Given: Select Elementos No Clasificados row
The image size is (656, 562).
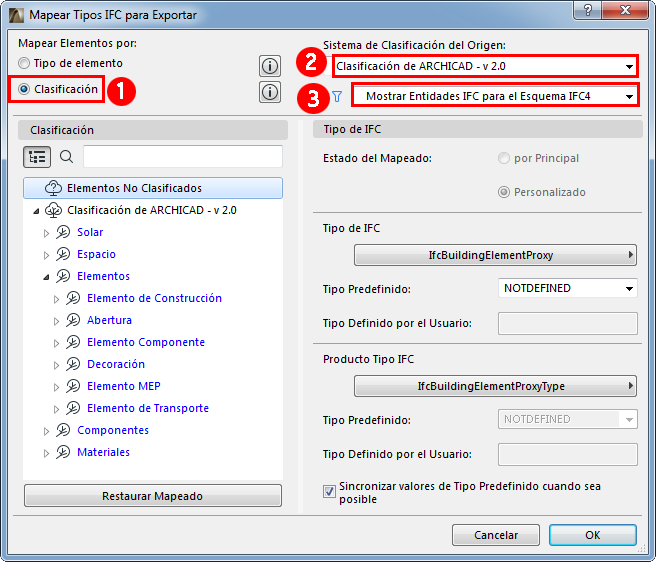Looking at the screenshot, I should point(153,188).
